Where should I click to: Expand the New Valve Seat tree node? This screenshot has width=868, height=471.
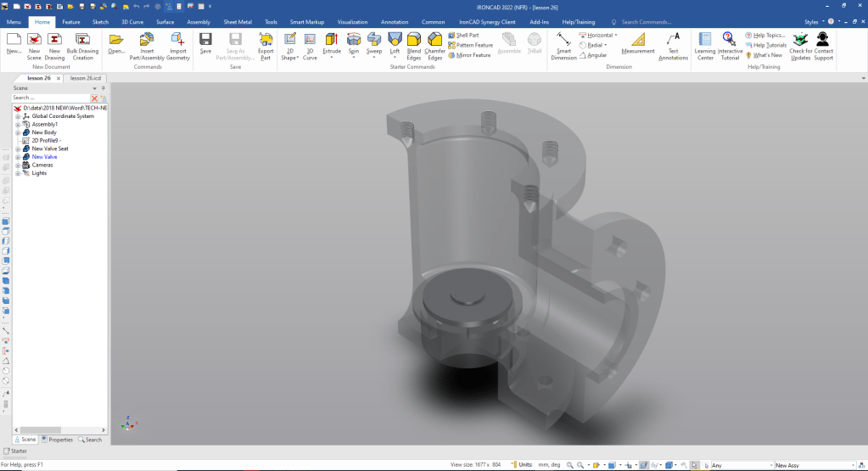[x=17, y=149]
